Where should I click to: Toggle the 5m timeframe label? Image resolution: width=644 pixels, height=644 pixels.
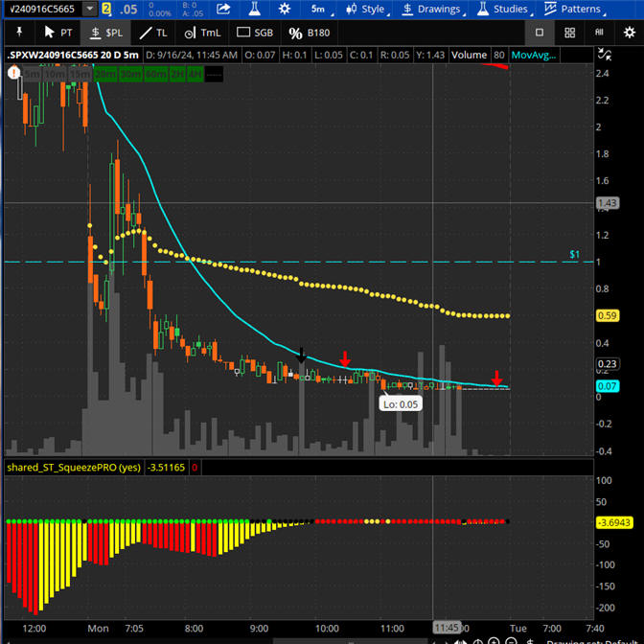32,75
